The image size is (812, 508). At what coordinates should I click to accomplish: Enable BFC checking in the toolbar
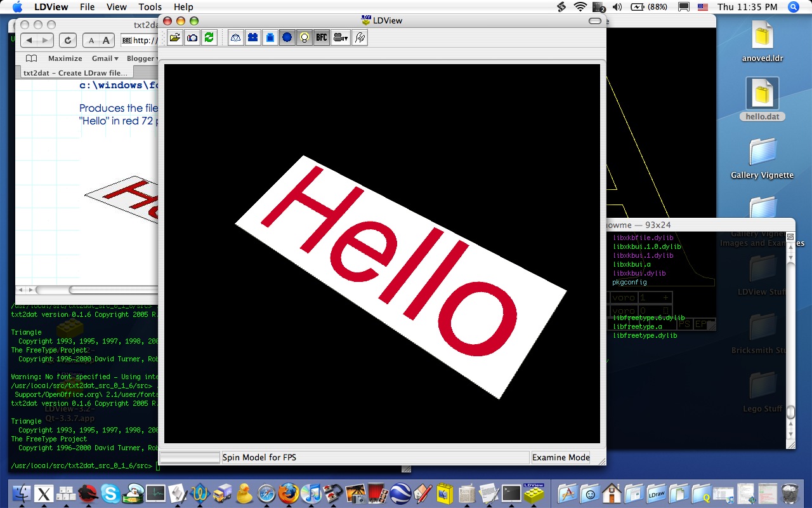(321, 37)
